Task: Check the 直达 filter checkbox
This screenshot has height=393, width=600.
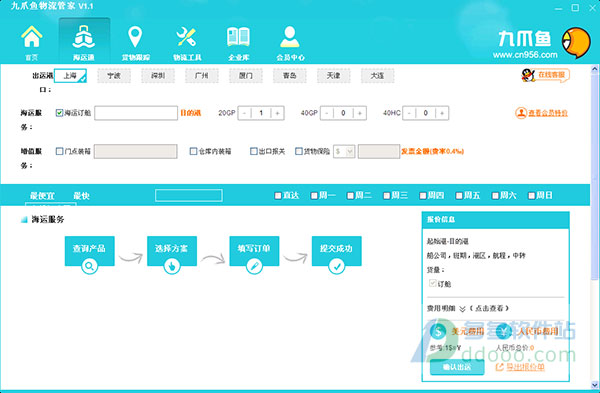Action: (278, 196)
